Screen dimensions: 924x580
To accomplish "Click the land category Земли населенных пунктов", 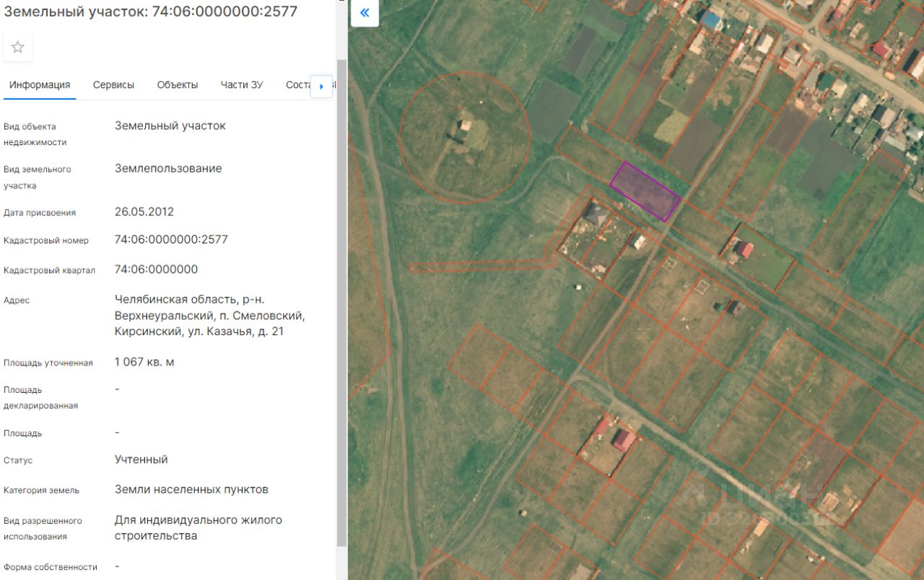I will (191, 489).
